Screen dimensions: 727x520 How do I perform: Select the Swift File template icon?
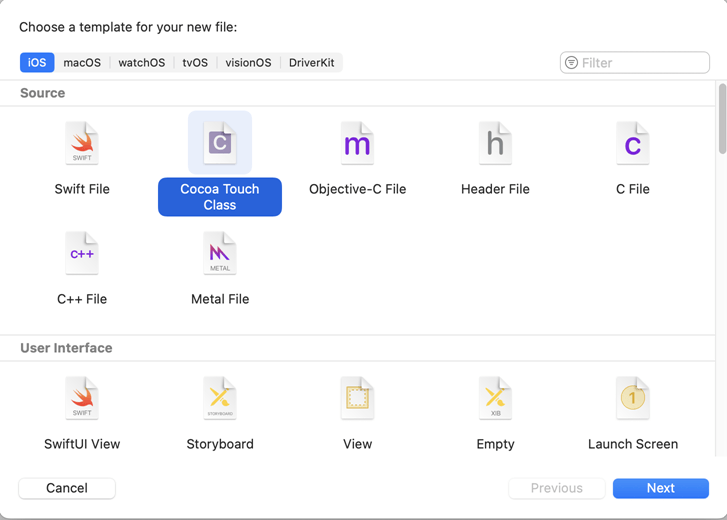pyautogui.click(x=82, y=144)
